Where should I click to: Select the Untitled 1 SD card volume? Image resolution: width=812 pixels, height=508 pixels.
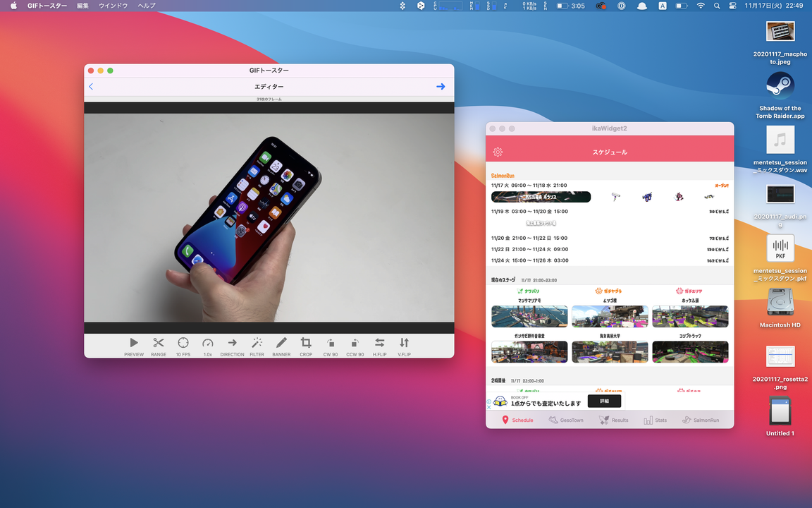tap(780, 416)
